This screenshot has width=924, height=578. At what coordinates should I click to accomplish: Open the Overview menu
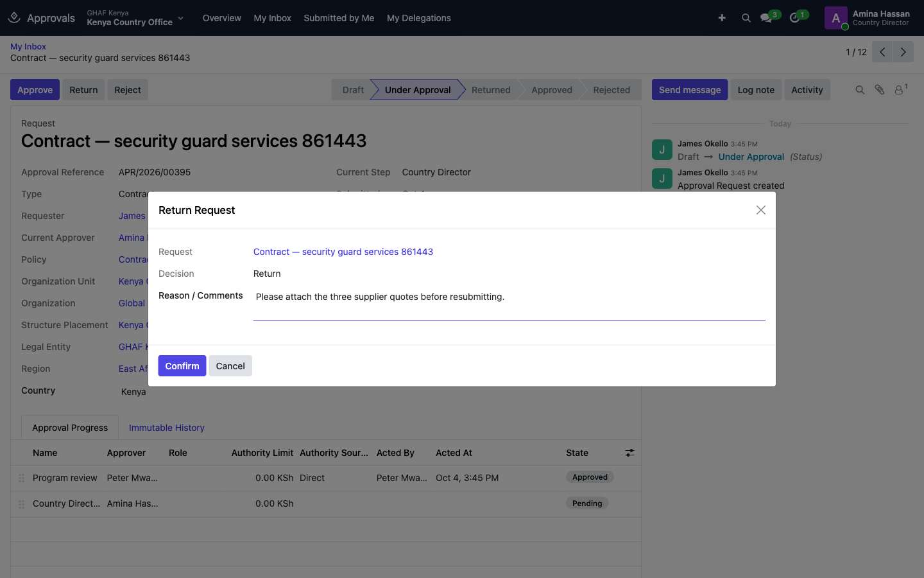click(222, 18)
